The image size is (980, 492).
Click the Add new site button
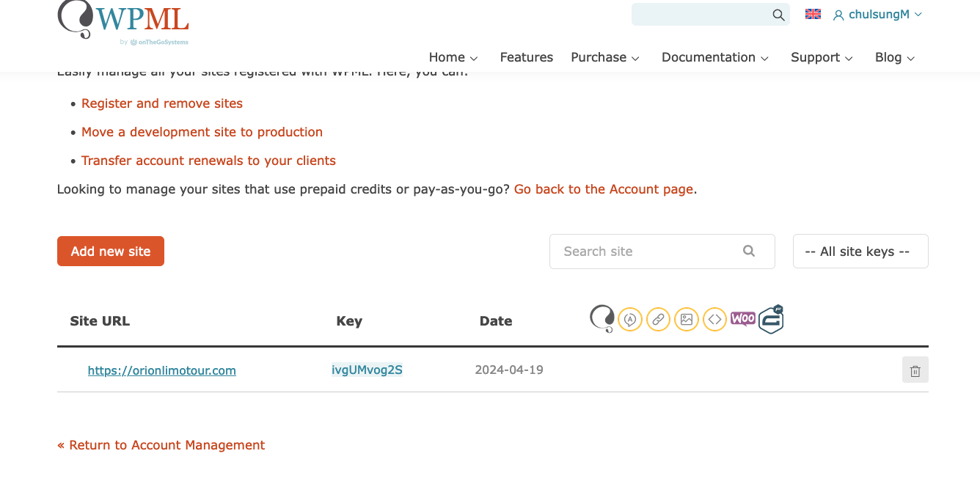tap(111, 251)
